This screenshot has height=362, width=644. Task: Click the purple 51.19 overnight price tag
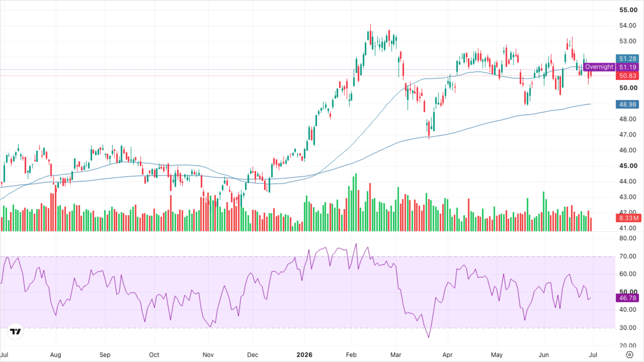coord(627,67)
